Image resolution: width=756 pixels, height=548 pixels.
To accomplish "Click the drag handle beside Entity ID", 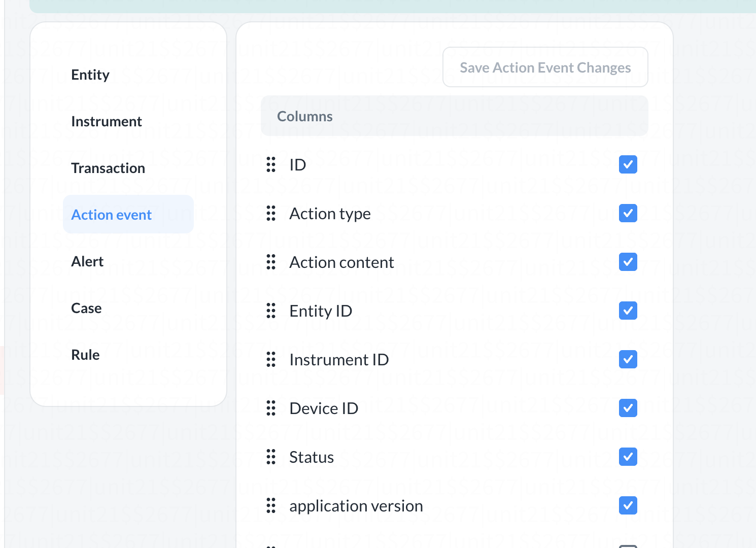I will coord(271,311).
